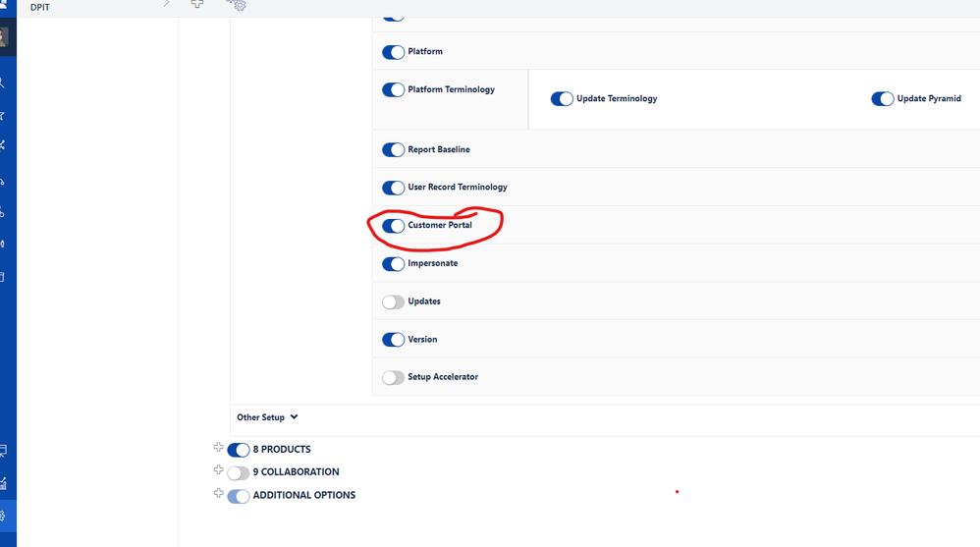Open the settings gear at sidebar bottom

[x=3, y=516]
